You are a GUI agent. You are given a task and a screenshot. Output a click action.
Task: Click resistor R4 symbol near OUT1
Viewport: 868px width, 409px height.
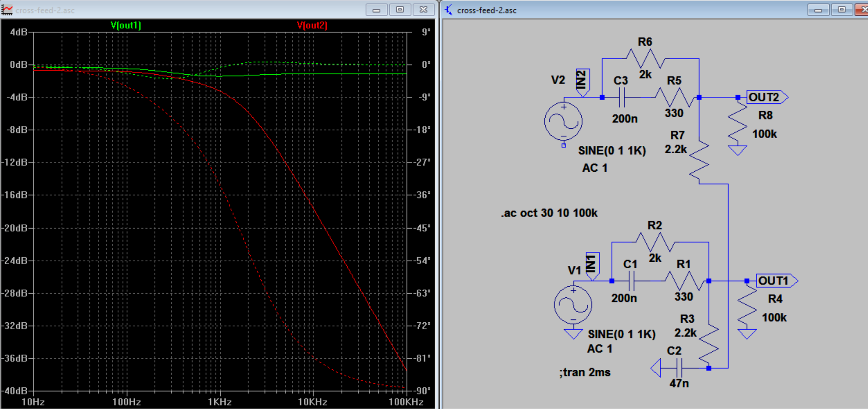pos(747,306)
